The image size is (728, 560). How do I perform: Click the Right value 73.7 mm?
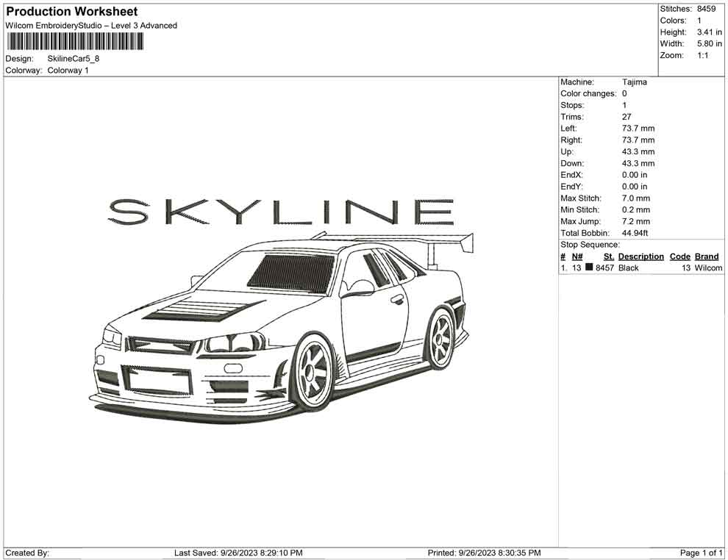(x=638, y=140)
